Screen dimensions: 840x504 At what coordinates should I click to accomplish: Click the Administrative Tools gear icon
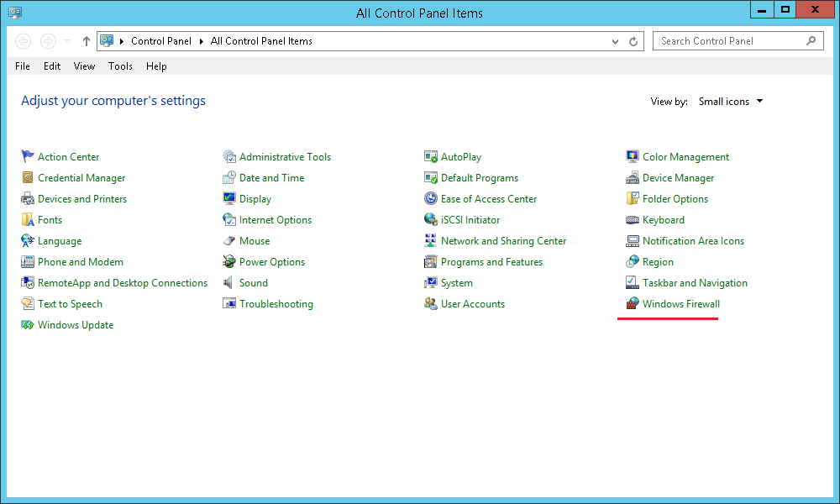[x=229, y=156]
